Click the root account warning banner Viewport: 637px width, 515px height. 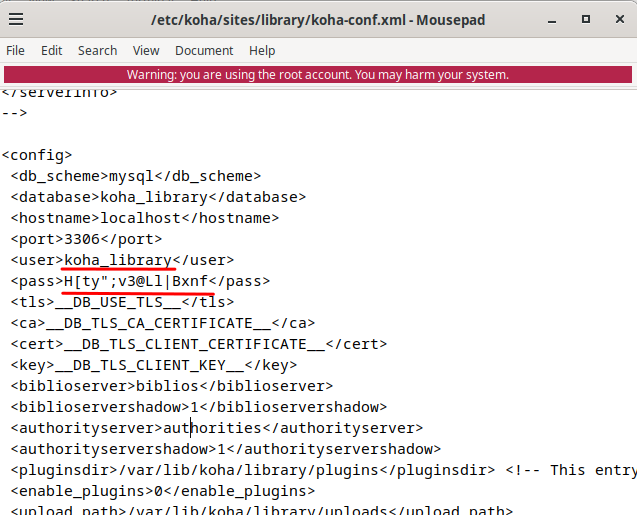click(x=318, y=75)
